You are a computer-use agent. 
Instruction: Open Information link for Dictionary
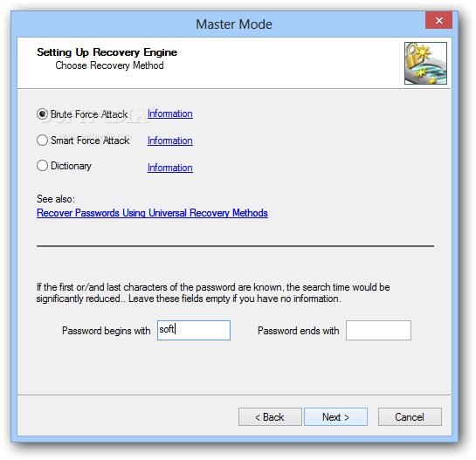tap(170, 168)
